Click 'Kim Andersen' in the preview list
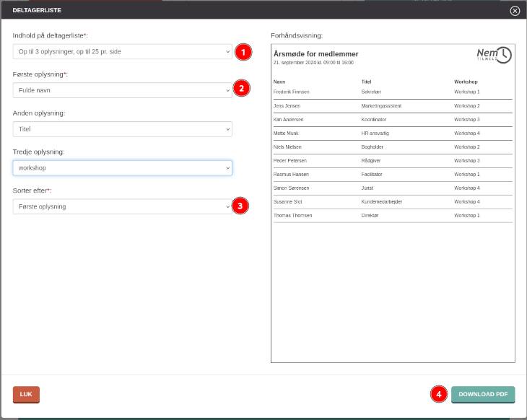Screen dimensions: 527x420 tap(288, 120)
